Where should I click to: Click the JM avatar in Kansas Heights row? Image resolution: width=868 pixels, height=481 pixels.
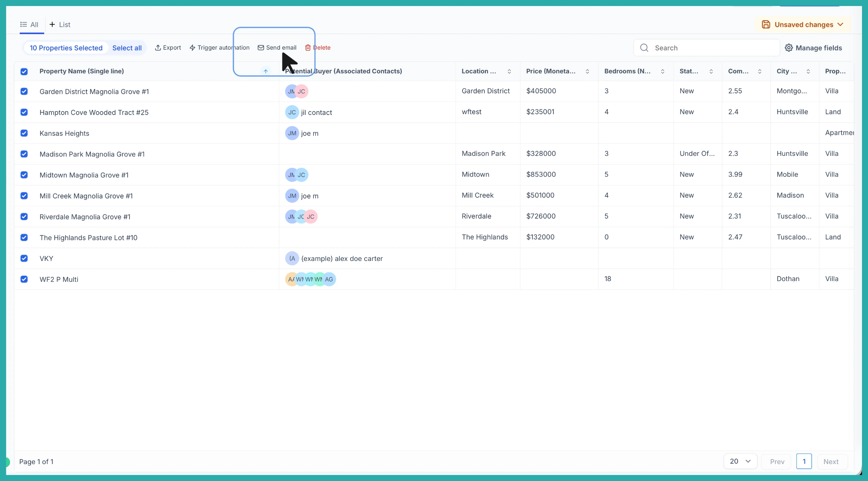292,133
